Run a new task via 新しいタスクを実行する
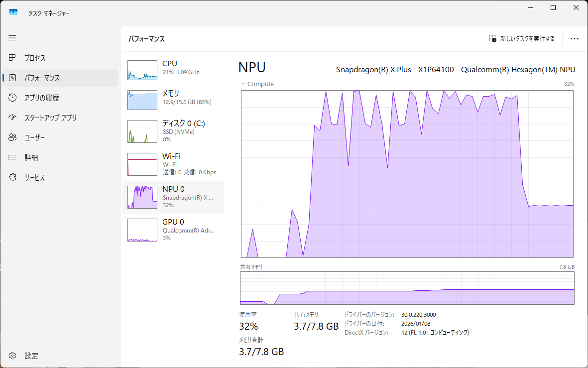The image size is (588, 368). coord(527,39)
